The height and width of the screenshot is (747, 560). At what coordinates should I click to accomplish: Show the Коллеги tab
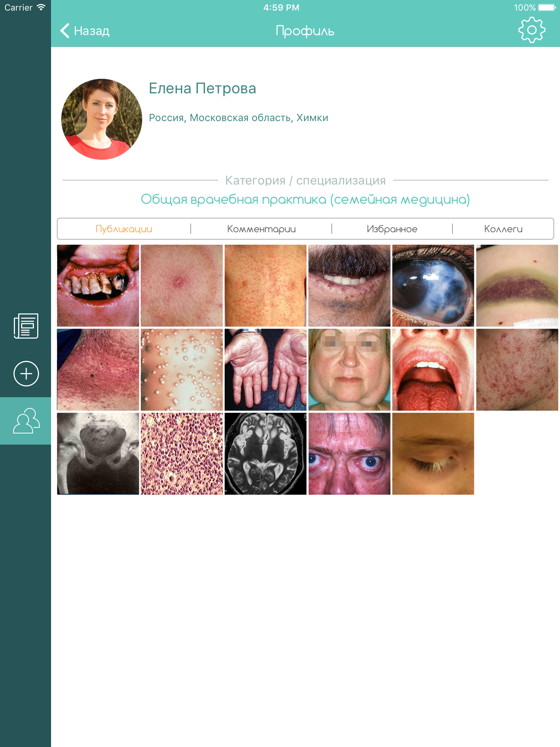pos(503,229)
